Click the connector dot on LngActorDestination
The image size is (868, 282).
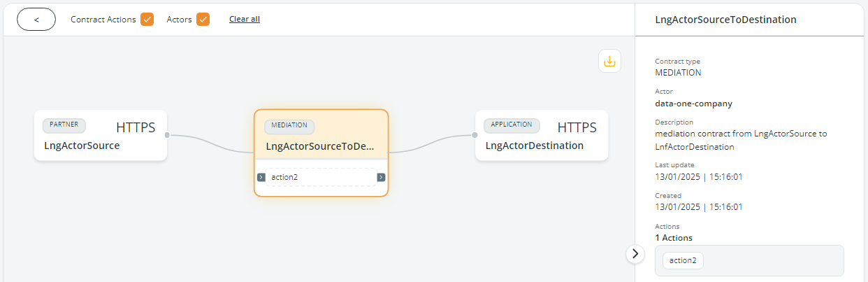tap(475, 135)
